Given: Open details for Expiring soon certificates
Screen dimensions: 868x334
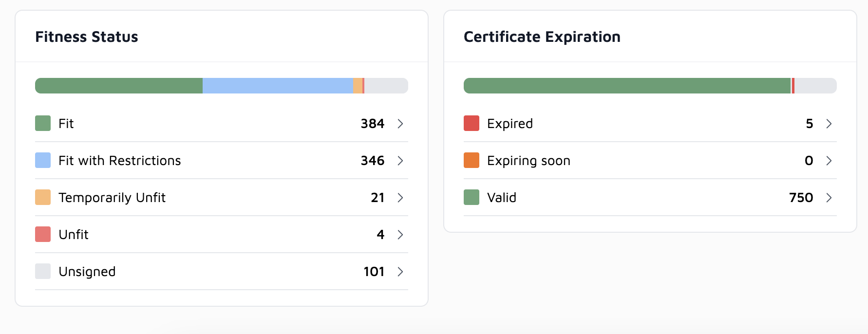Looking at the screenshot, I should click(x=829, y=161).
